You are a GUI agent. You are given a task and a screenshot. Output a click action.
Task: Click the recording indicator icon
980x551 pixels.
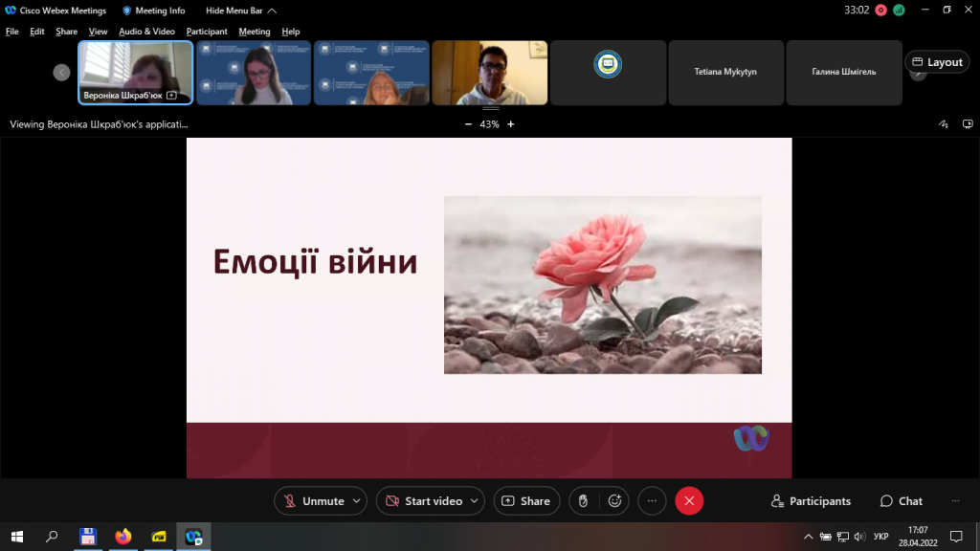pos(880,11)
